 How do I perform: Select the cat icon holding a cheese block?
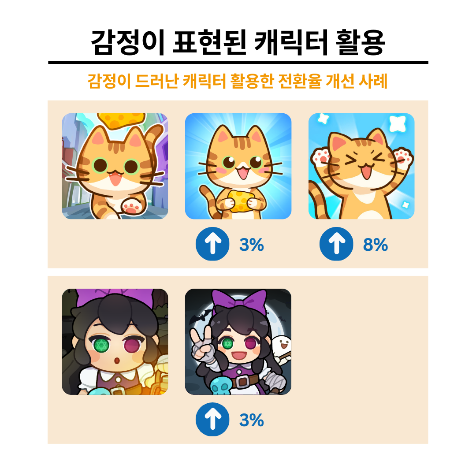coord(238,166)
